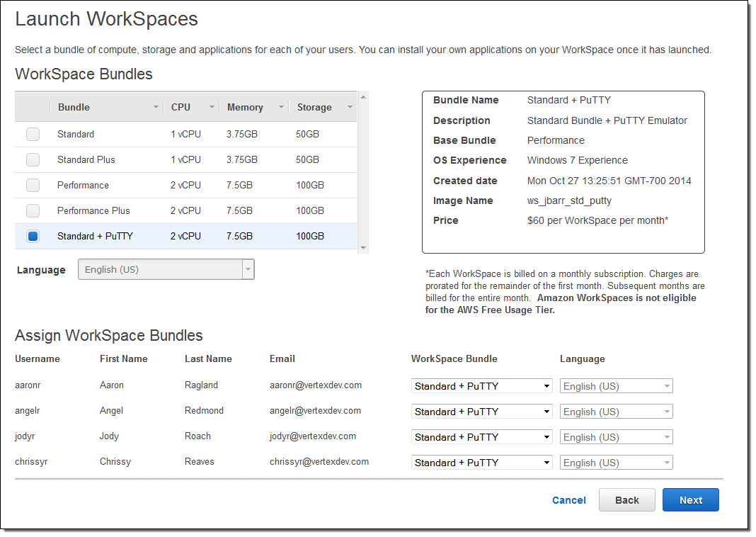The height and width of the screenshot is (537, 756).
Task: Sort by the Storage column header
Action: coord(314,107)
